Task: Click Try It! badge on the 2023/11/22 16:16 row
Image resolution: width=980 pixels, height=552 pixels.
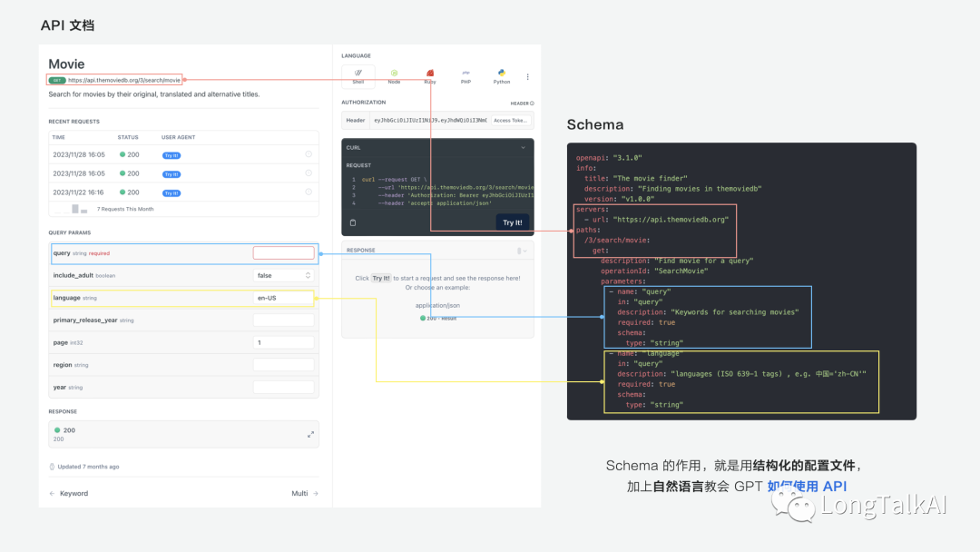Action: pyautogui.click(x=171, y=193)
